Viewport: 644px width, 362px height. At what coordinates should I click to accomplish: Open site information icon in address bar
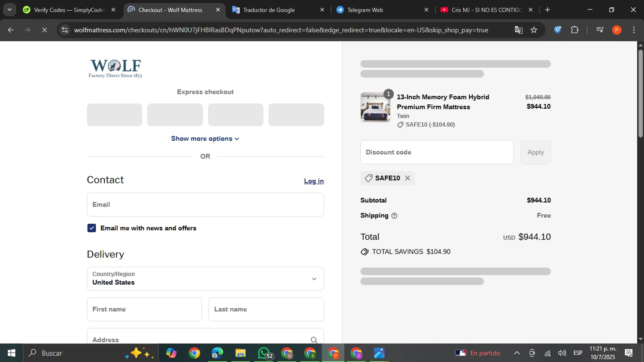point(65,30)
